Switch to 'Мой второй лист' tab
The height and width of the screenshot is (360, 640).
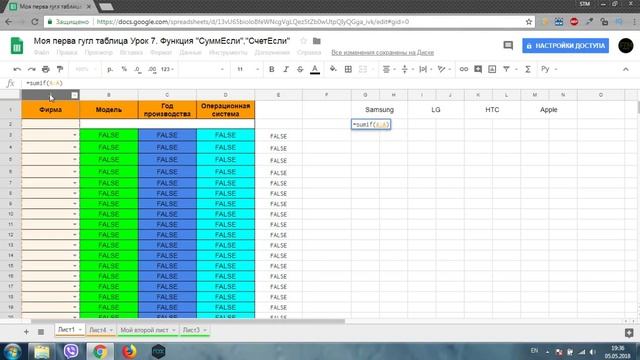tap(144, 330)
